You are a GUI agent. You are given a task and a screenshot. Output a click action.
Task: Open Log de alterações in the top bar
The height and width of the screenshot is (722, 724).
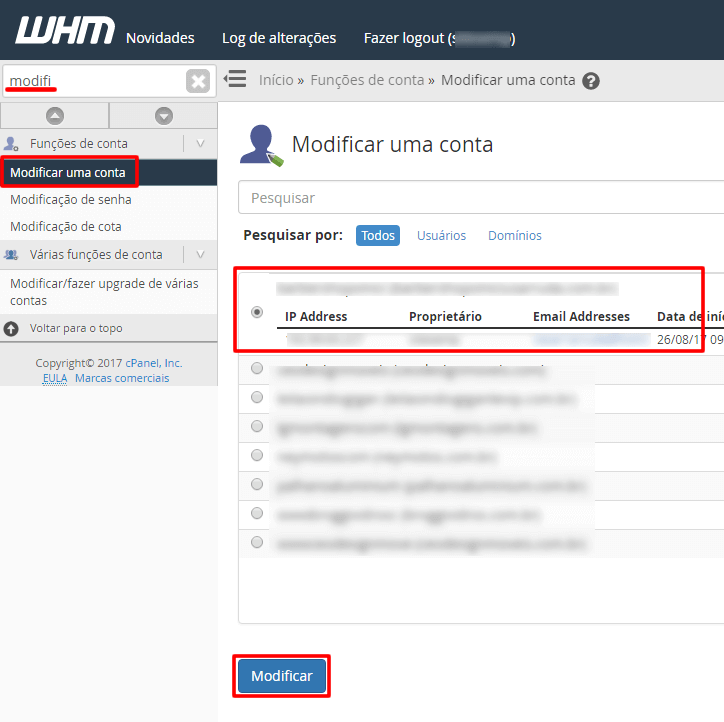pyautogui.click(x=279, y=38)
